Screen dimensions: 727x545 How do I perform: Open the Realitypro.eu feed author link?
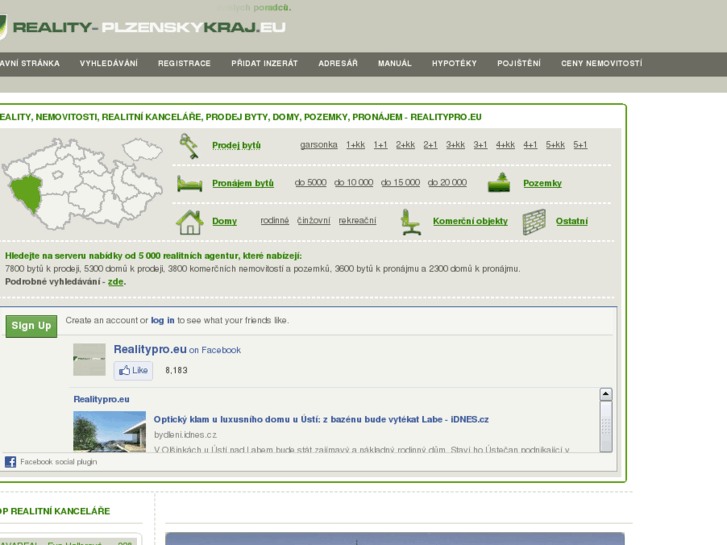pyautogui.click(x=101, y=399)
